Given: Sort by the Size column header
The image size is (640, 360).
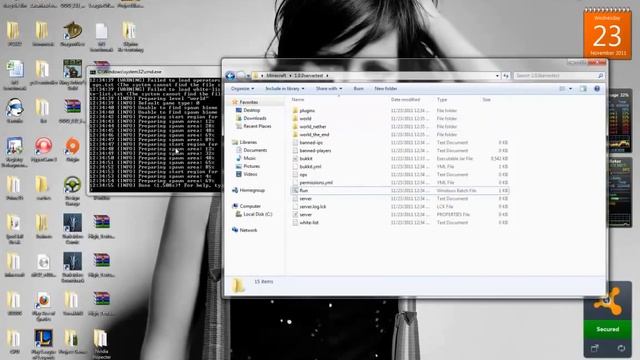Looking at the screenshot, I should [x=487, y=100].
